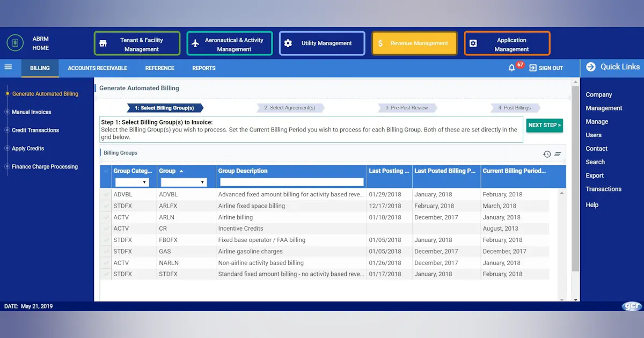Viewport: 644px width, 338px height.
Task: Select Generate Automated Billing in sidebar
Action: pyautogui.click(x=45, y=94)
